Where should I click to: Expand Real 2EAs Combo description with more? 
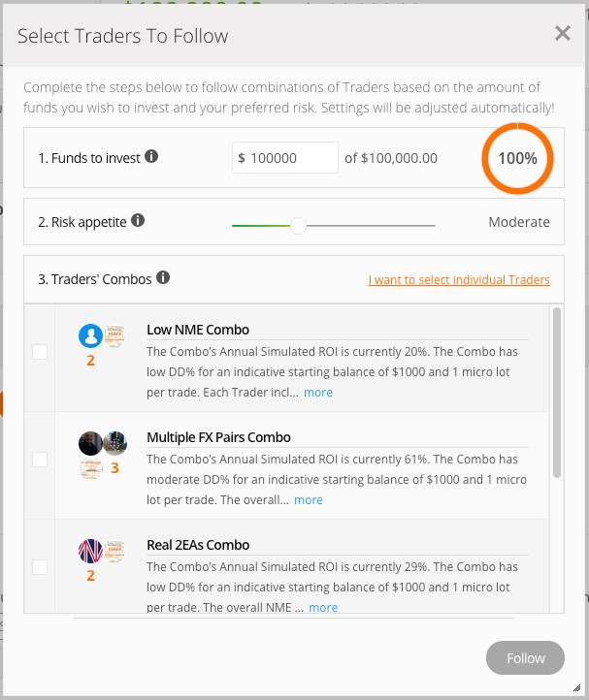coord(323,608)
